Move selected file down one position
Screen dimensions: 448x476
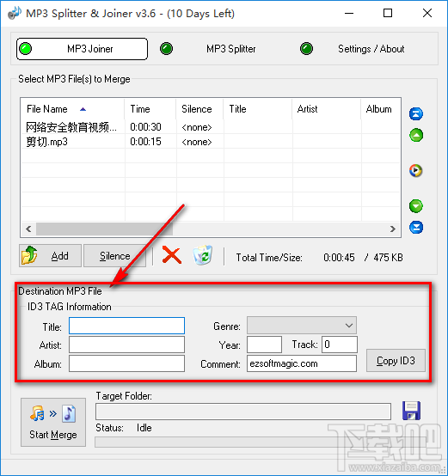[416, 206]
